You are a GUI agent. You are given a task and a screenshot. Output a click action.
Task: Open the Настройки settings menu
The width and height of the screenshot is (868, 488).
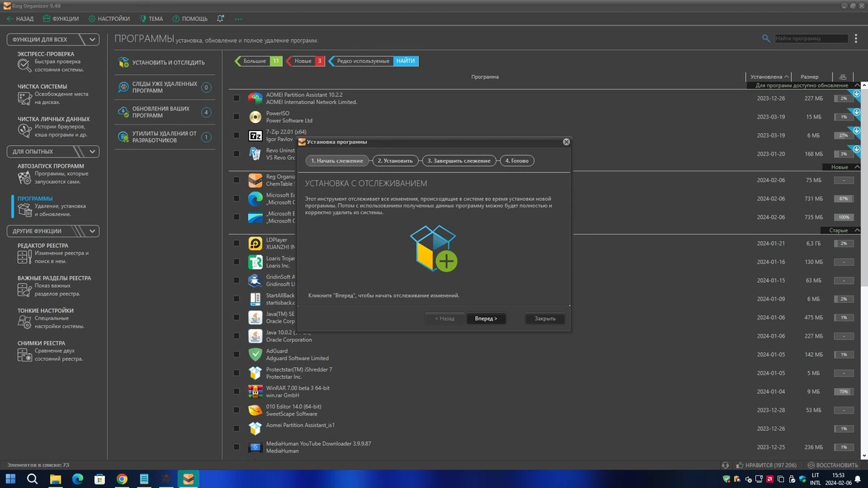point(109,19)
